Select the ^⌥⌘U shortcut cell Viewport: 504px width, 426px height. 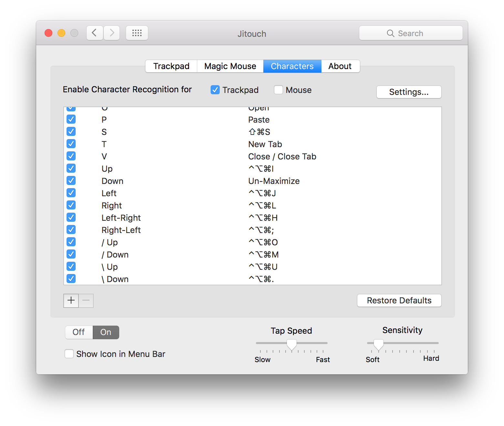[263, 267]
